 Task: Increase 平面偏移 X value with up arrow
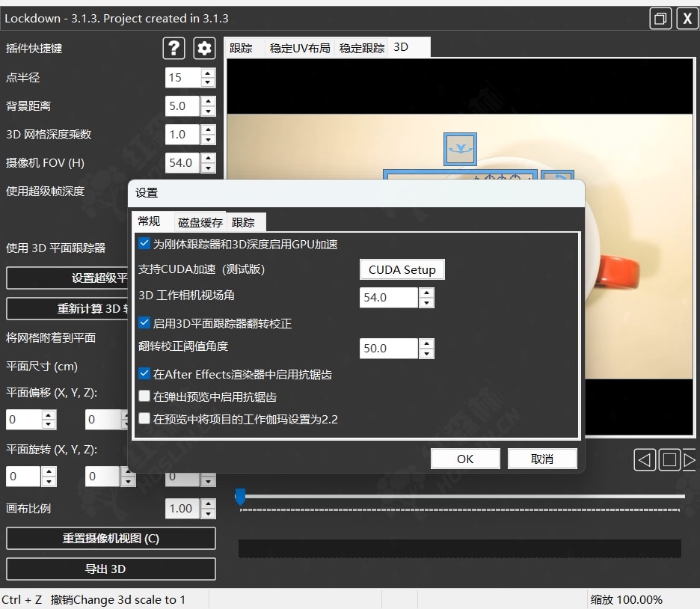point(48,414)
